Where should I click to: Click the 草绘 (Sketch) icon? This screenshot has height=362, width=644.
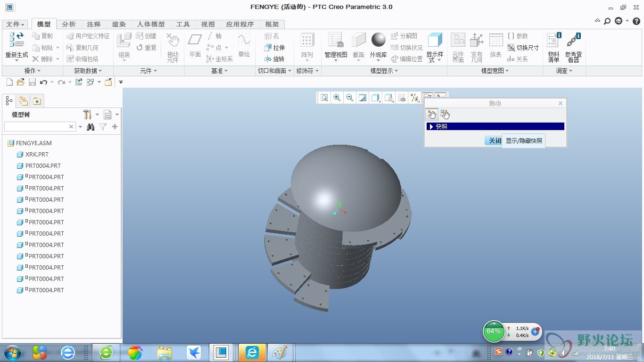tap(244, 40)
